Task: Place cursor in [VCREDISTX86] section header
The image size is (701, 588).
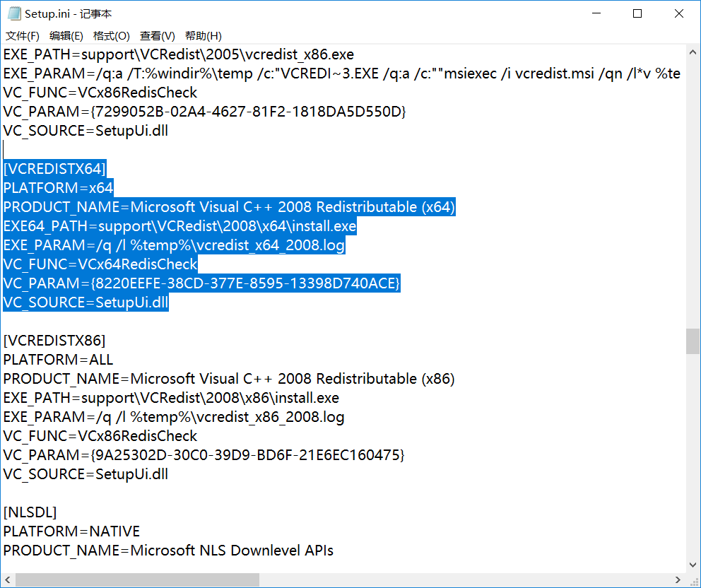Action: point(54,341)
